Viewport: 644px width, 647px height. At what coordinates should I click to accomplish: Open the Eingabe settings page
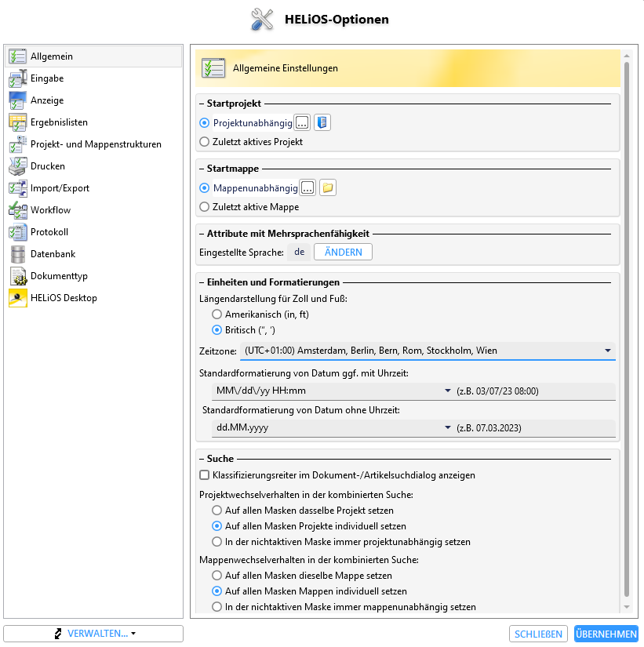(93, 78)
